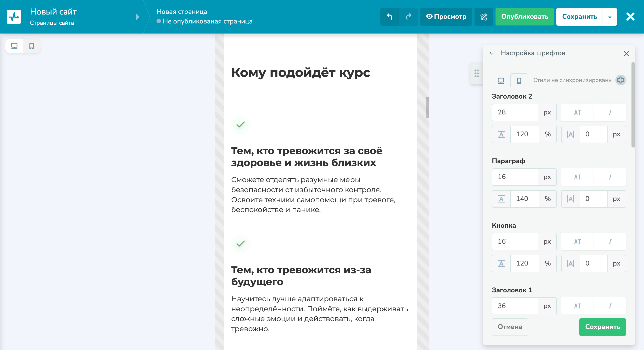The width and height of the screenshot is (644, 350).
Task: Click the undo arrow in the top bar
Action: 390,17
